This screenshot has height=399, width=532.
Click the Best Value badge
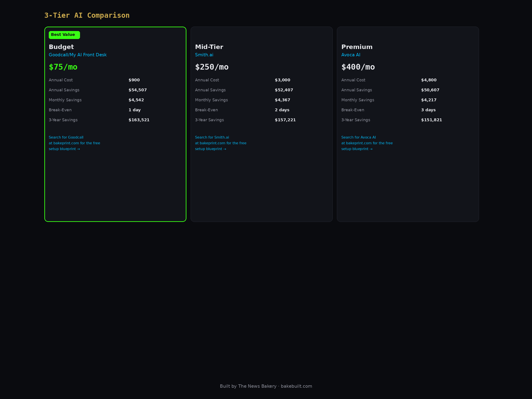coord(64,35)
